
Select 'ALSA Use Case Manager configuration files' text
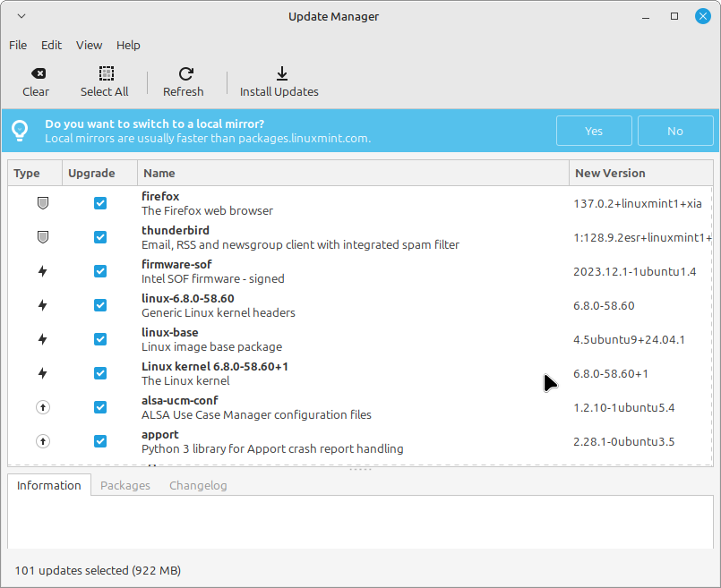point(256,414)
